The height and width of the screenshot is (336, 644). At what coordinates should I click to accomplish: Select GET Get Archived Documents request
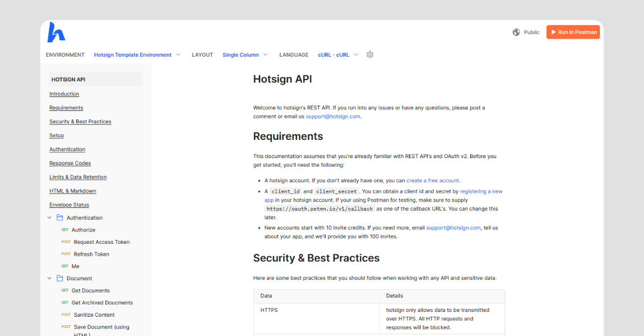[x=97, y=303]
